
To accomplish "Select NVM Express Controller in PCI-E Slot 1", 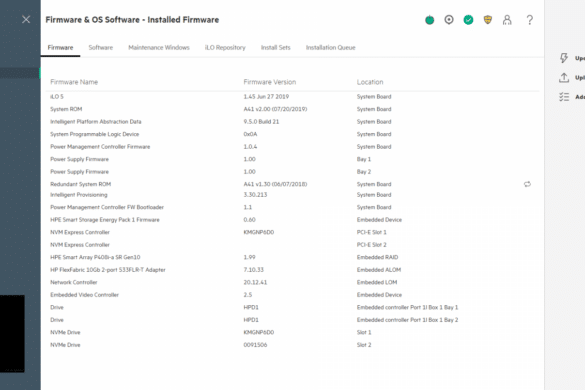I will click(x=80, y=232).
